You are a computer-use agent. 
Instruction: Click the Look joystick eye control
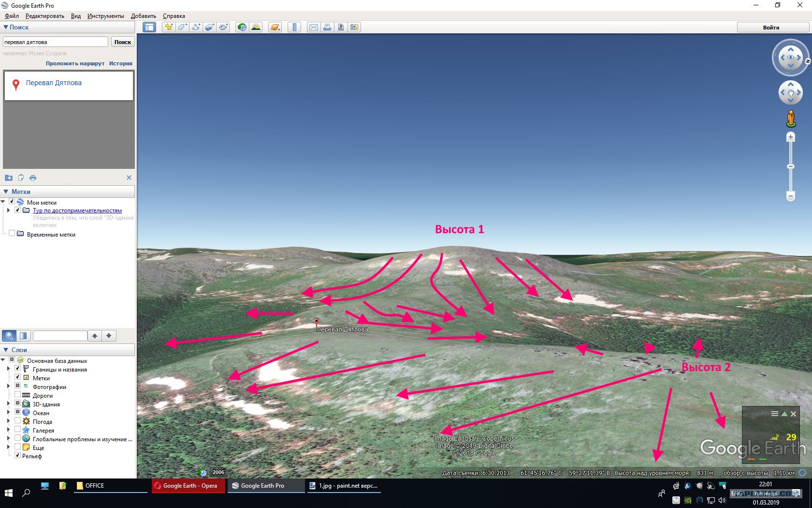click(791, 58)
